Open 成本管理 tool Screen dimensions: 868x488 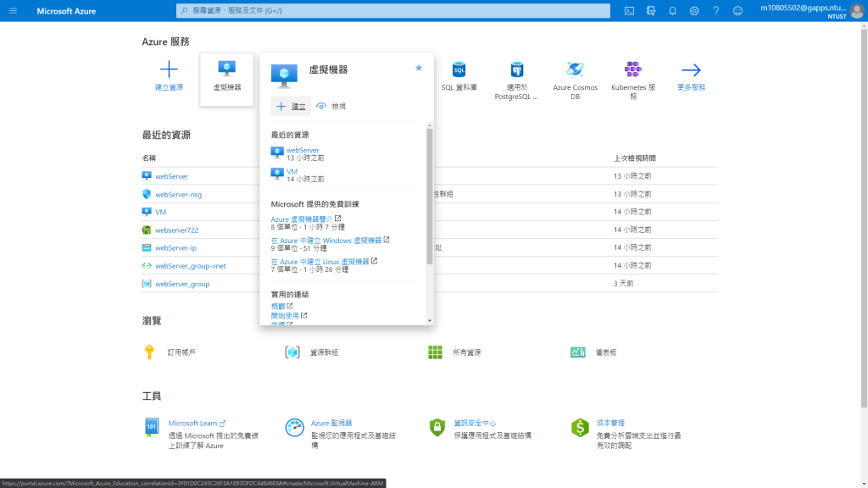coord(610,424)
